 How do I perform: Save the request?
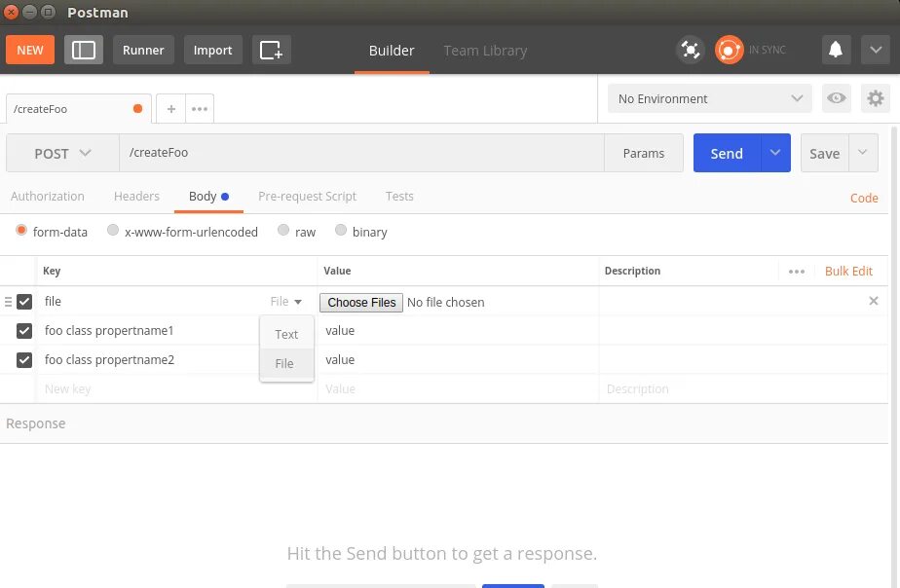click(x=824, y=153)
